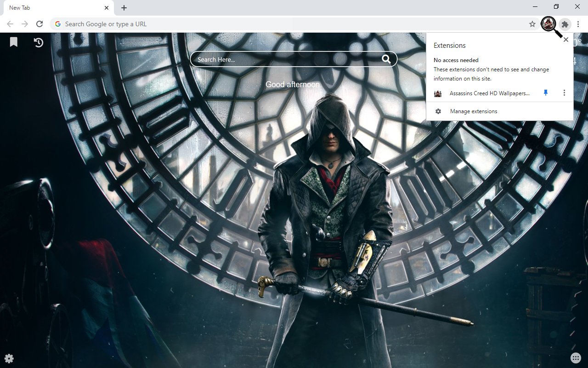Open the history clock icon
The width and height of the screenshot is (588, 368).
click(39, 42)
